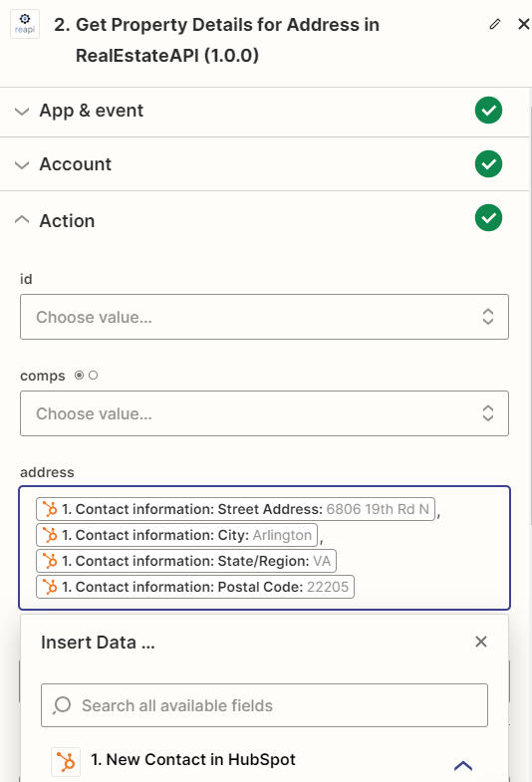The image size is (532, 782).
Task: Click the City Arlington data pill
Action: click(x=177, y=535)
